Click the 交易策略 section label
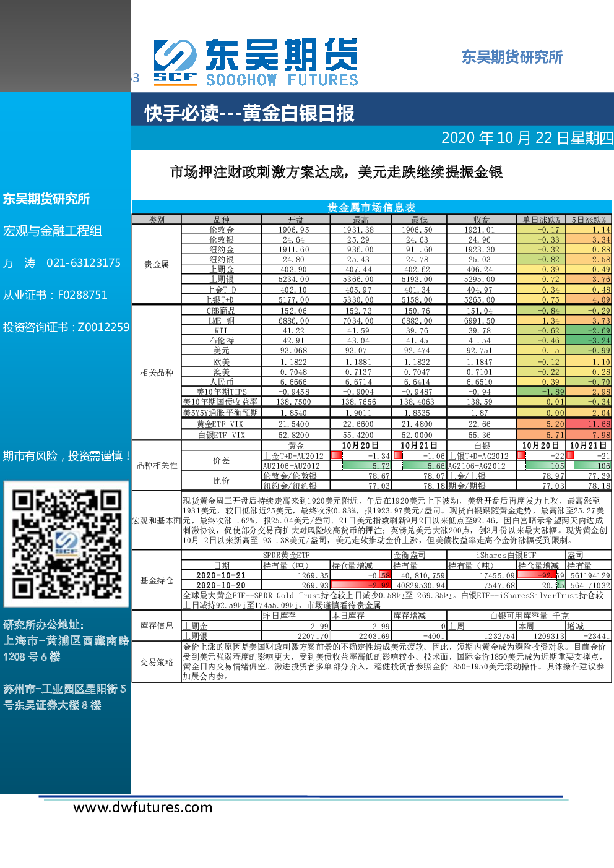This screenshot has width=614, height=868. point(157,662)
